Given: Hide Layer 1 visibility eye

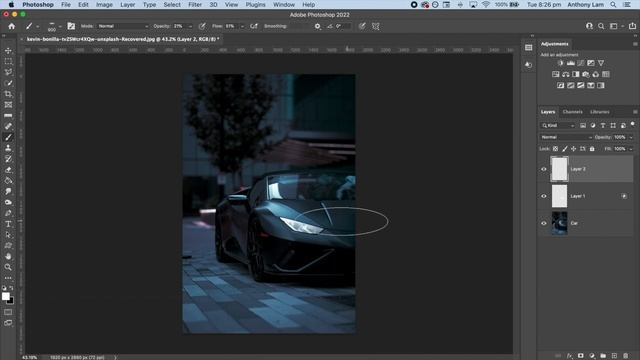Looking at the screenshot, I should (x=544, y=196).
